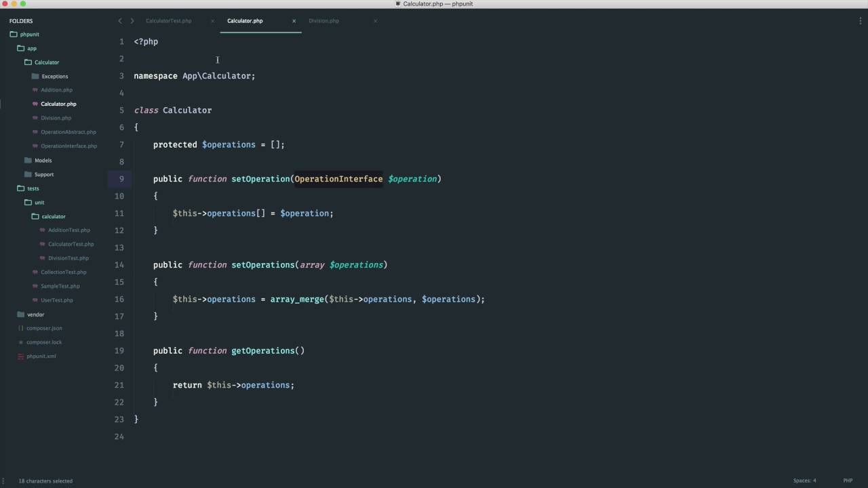Click the CollectionTest.php file icon
Viewport: 868px width, 488px height.
click(x=35, y=272)
